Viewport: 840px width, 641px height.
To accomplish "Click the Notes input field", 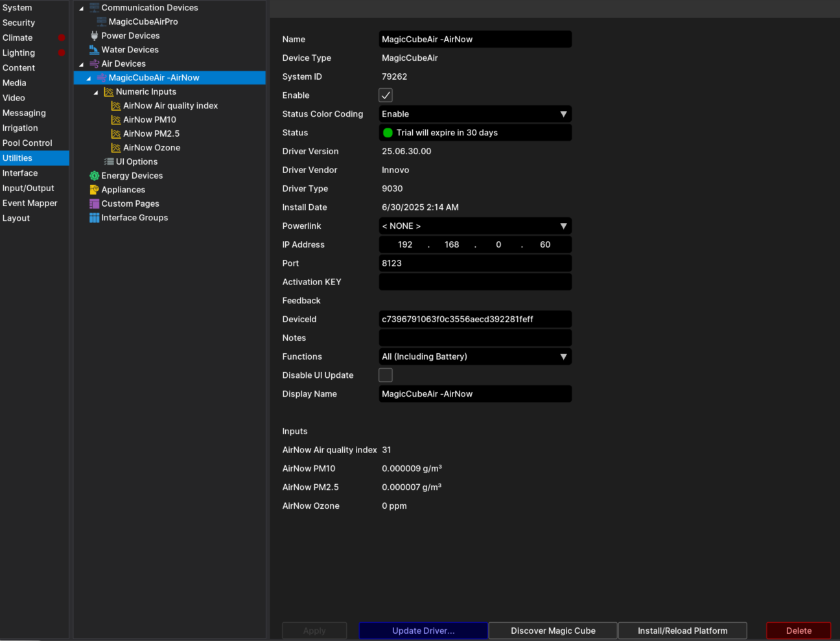I will (x=475, y=338).
